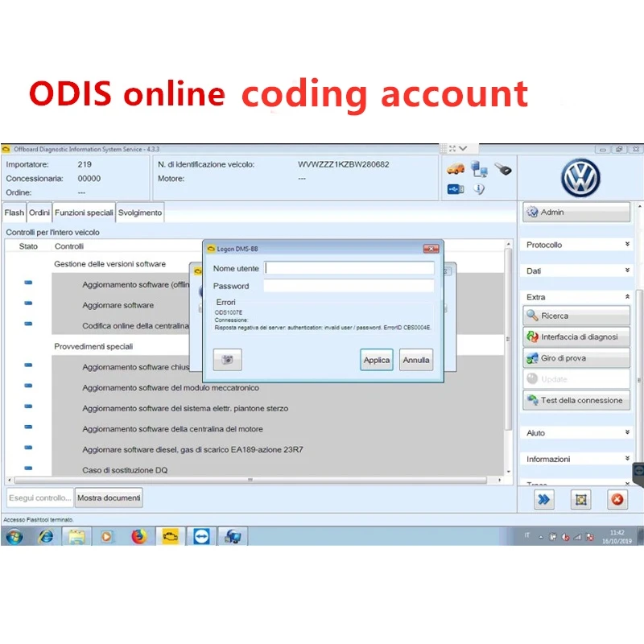Switch to the Ordini tab

click(x=39, y=213)
